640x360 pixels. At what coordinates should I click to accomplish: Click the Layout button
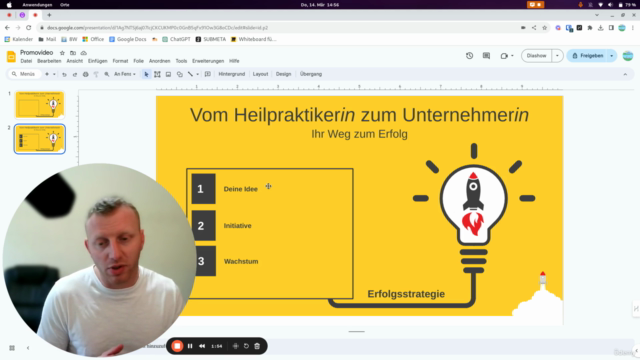(260, 74)
